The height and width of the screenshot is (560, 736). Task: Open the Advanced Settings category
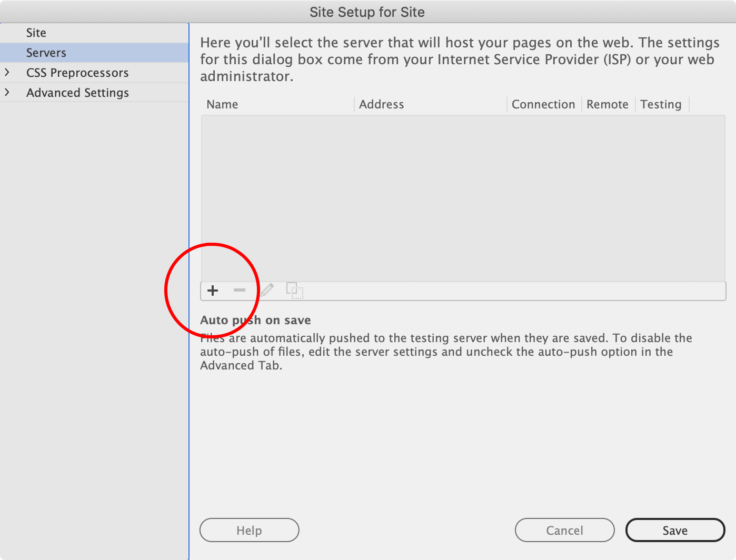77,92
